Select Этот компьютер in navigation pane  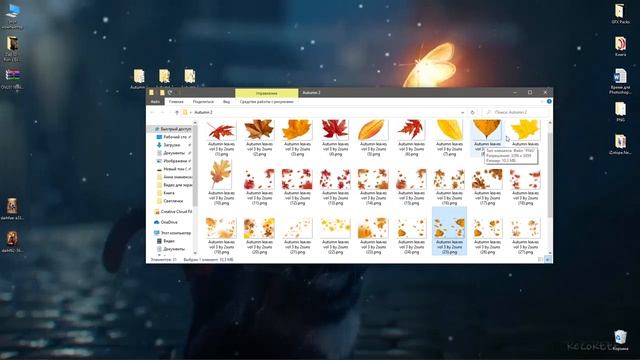point(172,233)
